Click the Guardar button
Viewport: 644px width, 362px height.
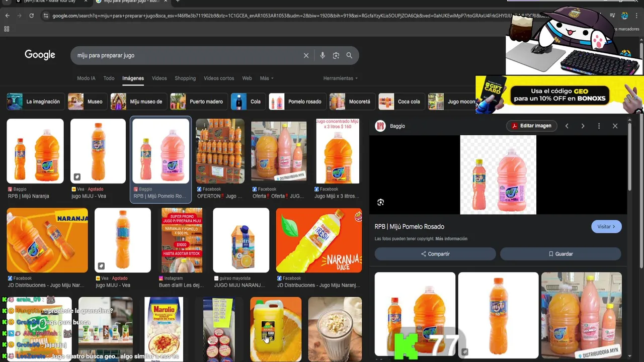point(560,254)
